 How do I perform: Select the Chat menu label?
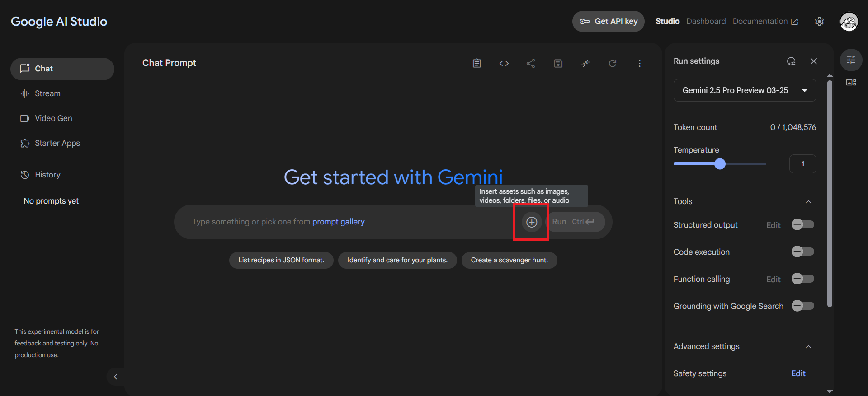point(44,69)
